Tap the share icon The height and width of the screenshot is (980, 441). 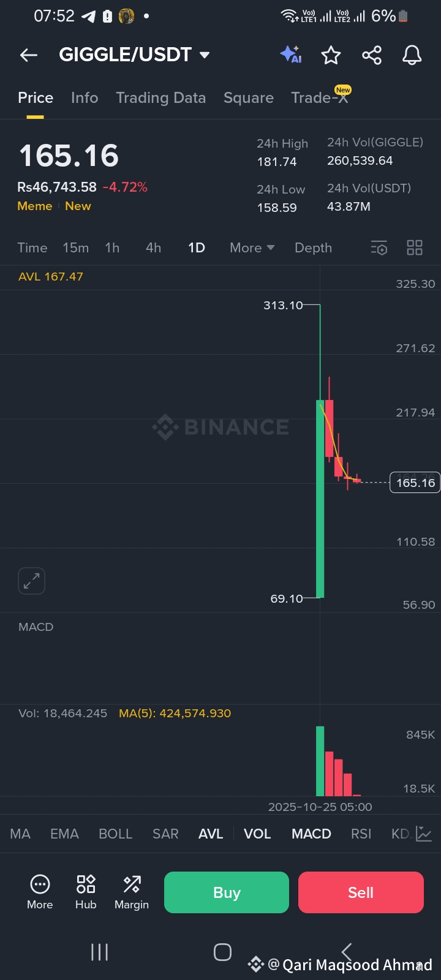point(372,55)
